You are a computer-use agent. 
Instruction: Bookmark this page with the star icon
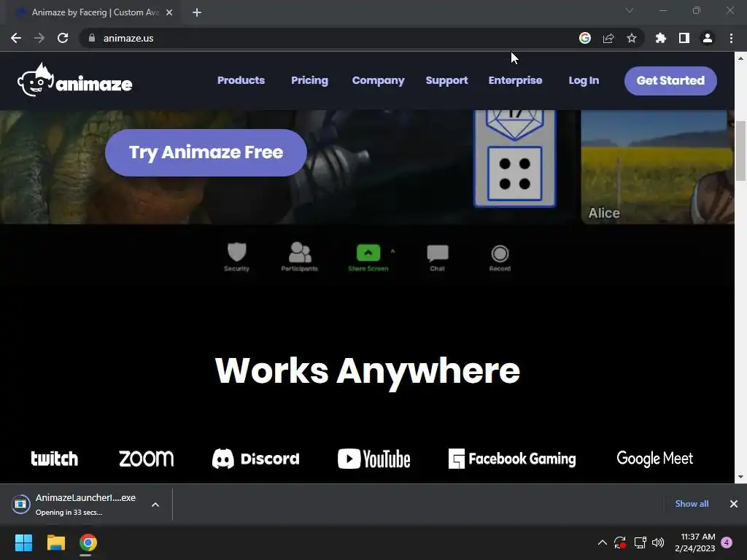pyautogui.click(x=632, y=38)
